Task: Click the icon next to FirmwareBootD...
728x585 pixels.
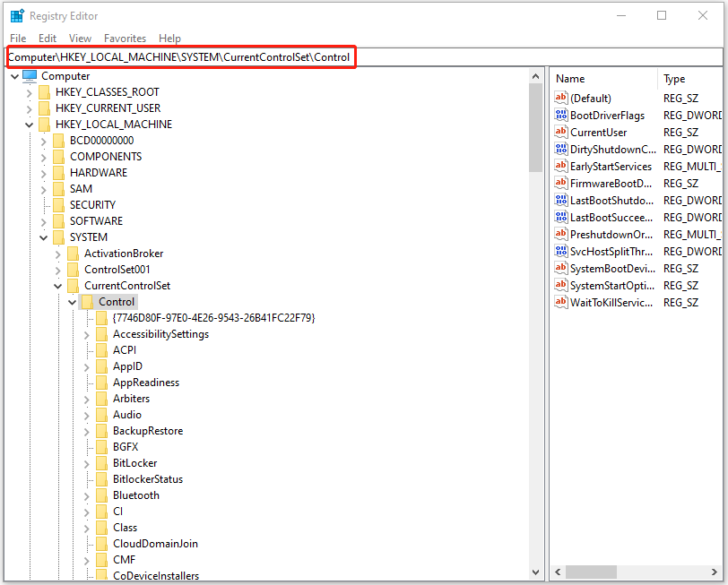Action: pos(561,184)
